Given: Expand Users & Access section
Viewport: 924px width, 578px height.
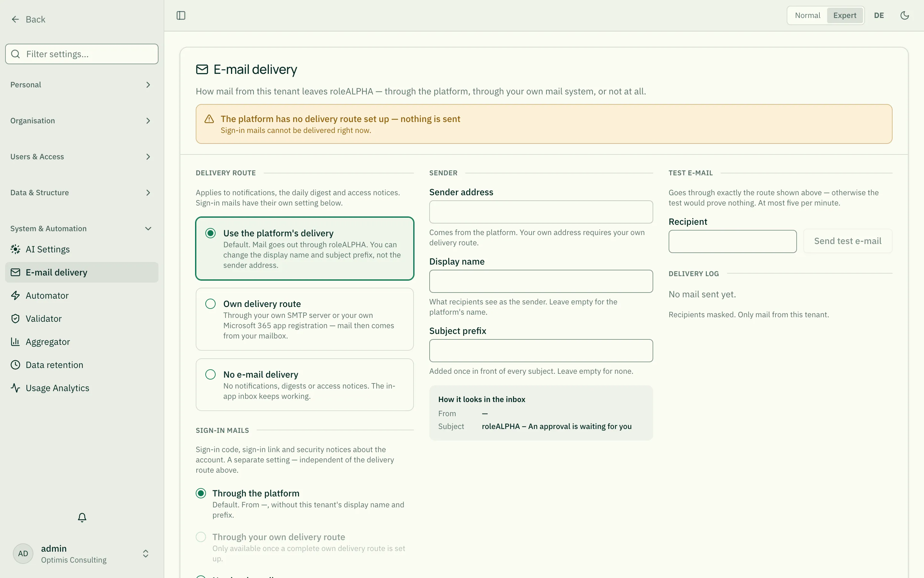Looking at the screenshot, I should (x=82, y=157).
